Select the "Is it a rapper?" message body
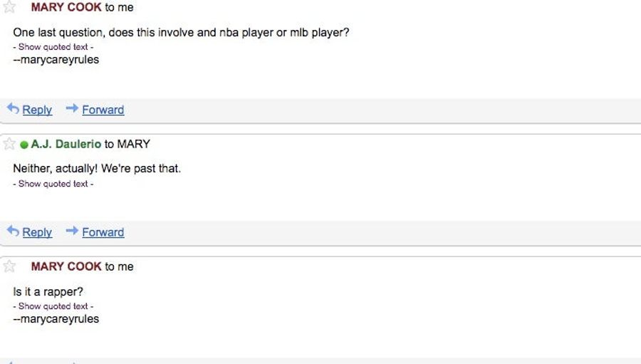The height and width of the screenshot is (364, 641). click(x=48, y=291)
